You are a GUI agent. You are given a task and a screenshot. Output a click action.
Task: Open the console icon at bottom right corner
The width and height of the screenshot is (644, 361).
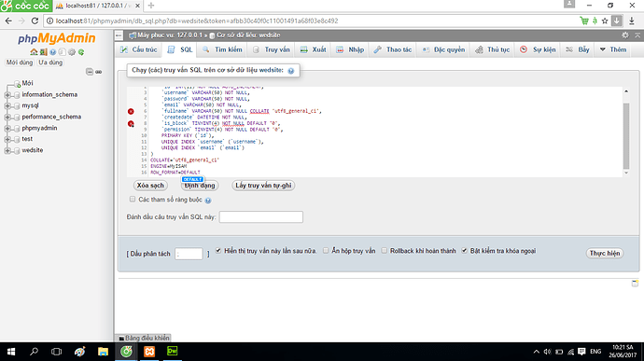[x=635, y=283]
